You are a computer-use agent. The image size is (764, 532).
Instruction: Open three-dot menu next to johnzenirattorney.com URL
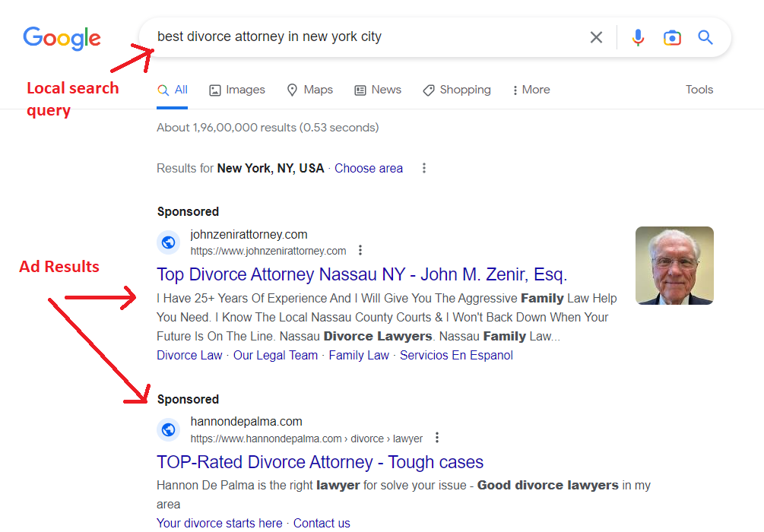[360, 250]
